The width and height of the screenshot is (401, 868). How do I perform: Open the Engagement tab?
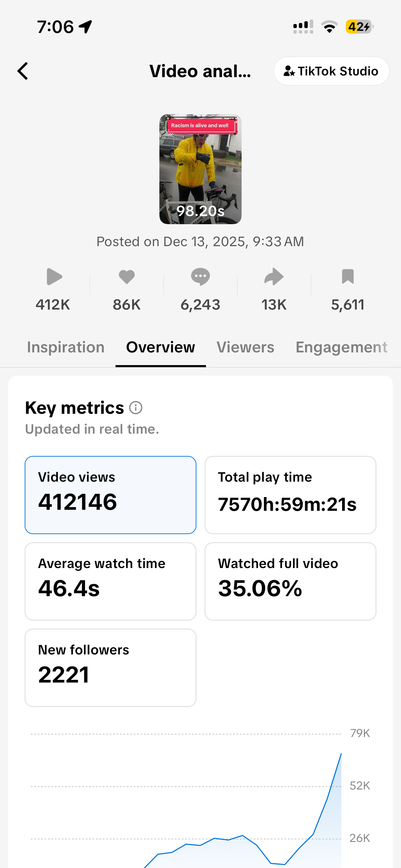[x=341, y=347]
